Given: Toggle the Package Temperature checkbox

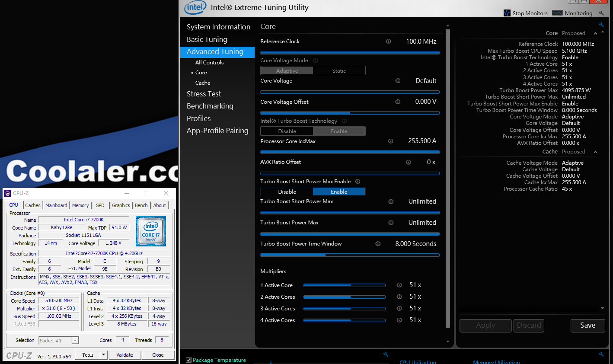Looking at the screenshot, I should (x=188, y=360).
